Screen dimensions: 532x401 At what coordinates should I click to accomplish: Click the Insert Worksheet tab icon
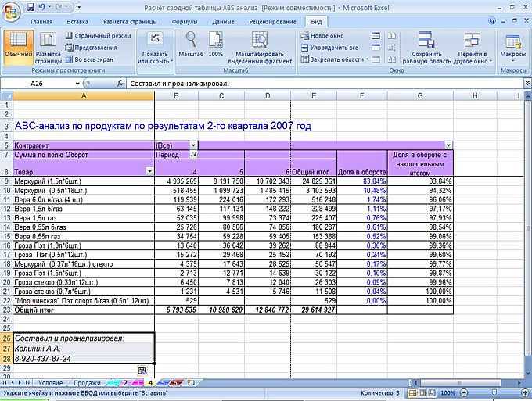coord(192,383)
